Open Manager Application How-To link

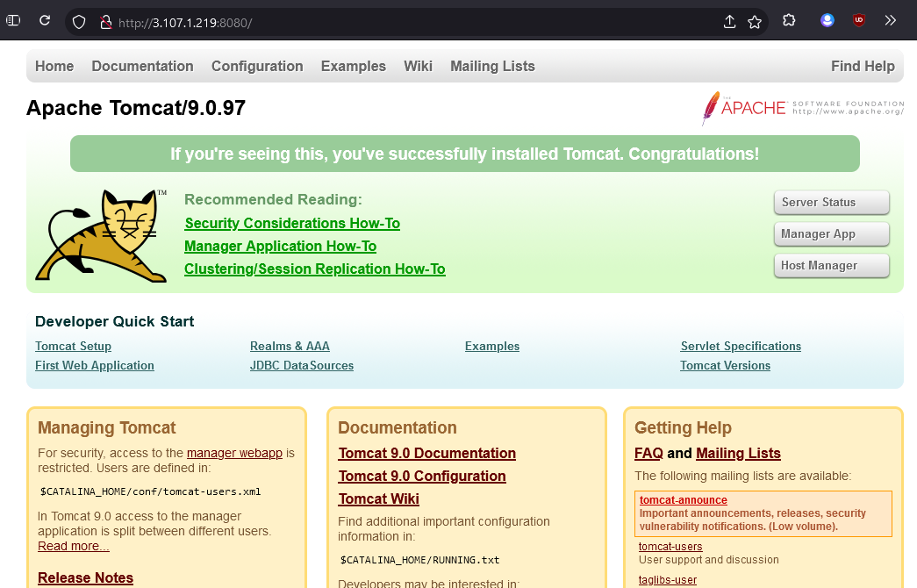[280, 247]
